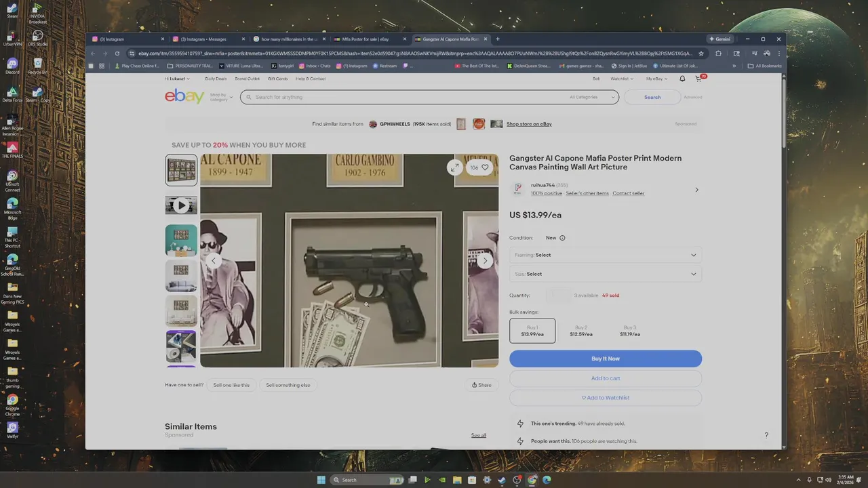Select the Buy 2 $12.59/ea option
Image resolution: width=868 pixels, height=488 pixels.
(581, 331)
